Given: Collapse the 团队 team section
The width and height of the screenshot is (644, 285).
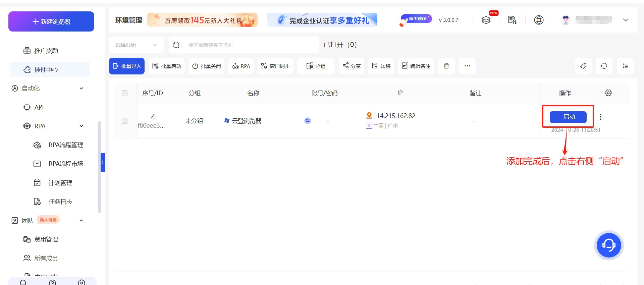Looking at the screenshot, I should (81, 220).
